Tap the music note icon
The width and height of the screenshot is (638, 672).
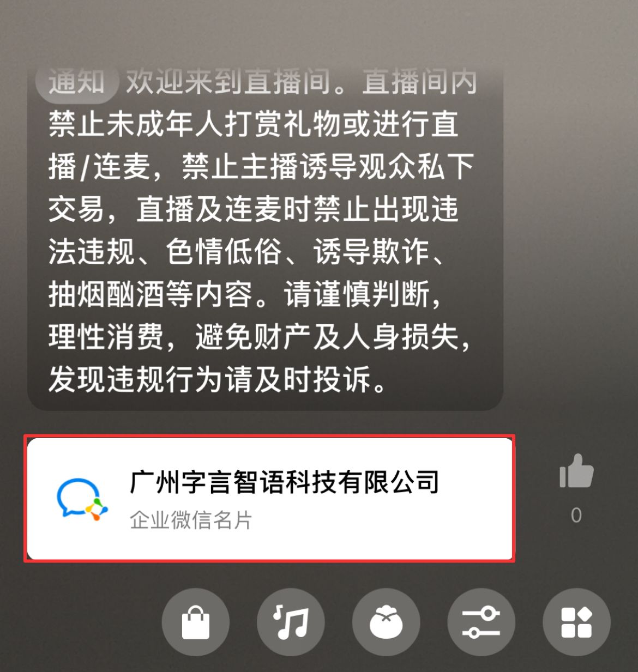tap(291, 622)
